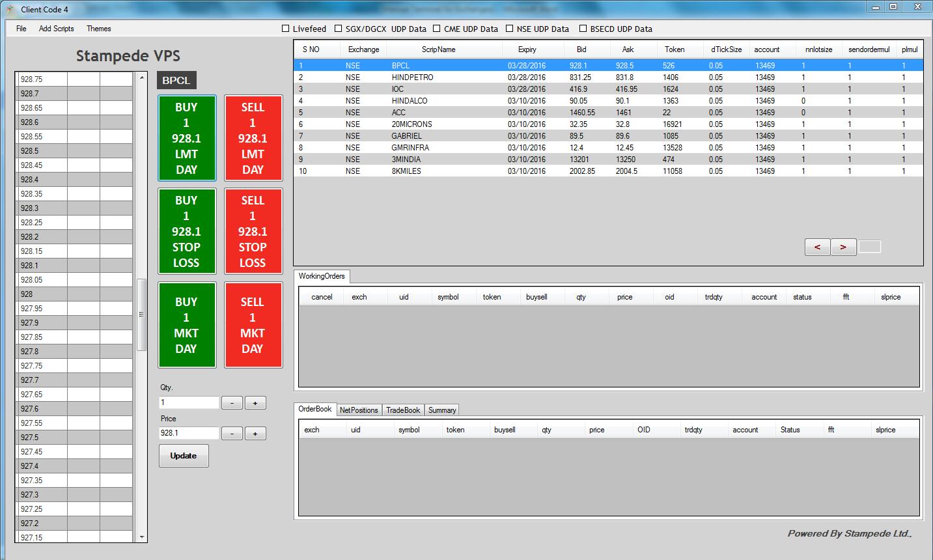Screen dimensions: 933x560
Task: Click the Update button
Action: pyautogui.click(x=184, y=456)
